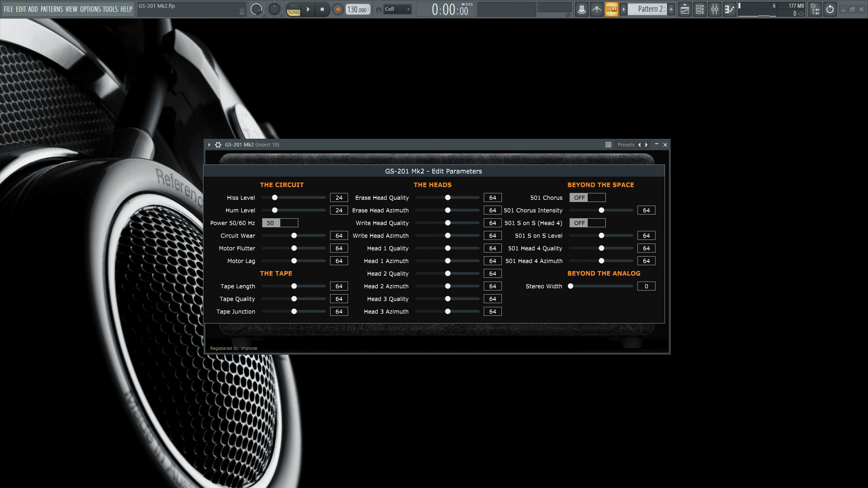Viewport: 868px width, 488px height.
Task: Click the 501 Head 4 Quality slider handle
Action: [x=601, y=248]
